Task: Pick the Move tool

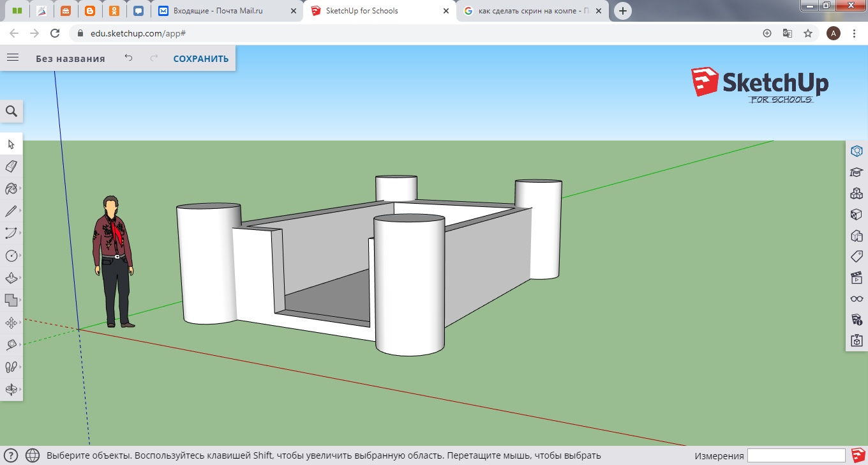Action: [11, 323]
